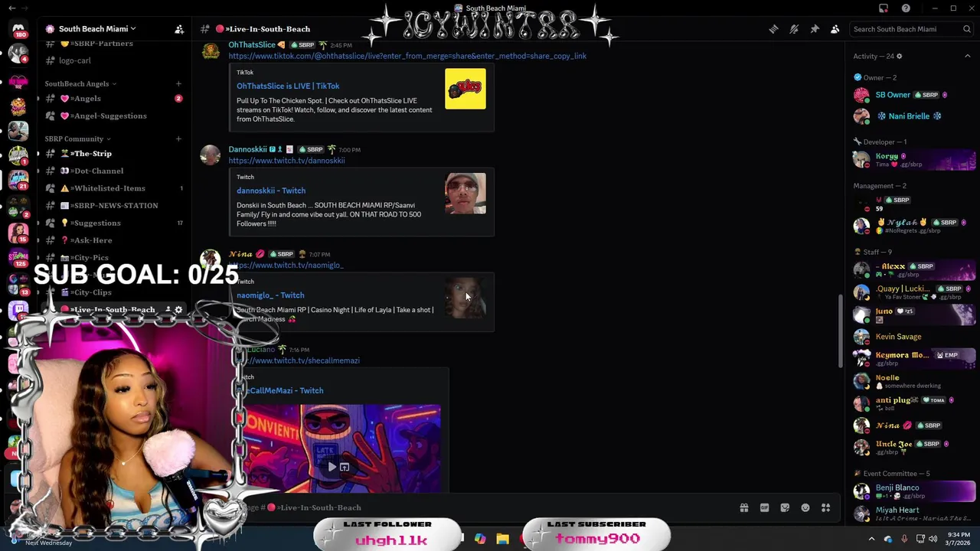Screen dimensions: 980x551
Task: Open the dannoskkii embed thumbnail
Action: point(465,194)
